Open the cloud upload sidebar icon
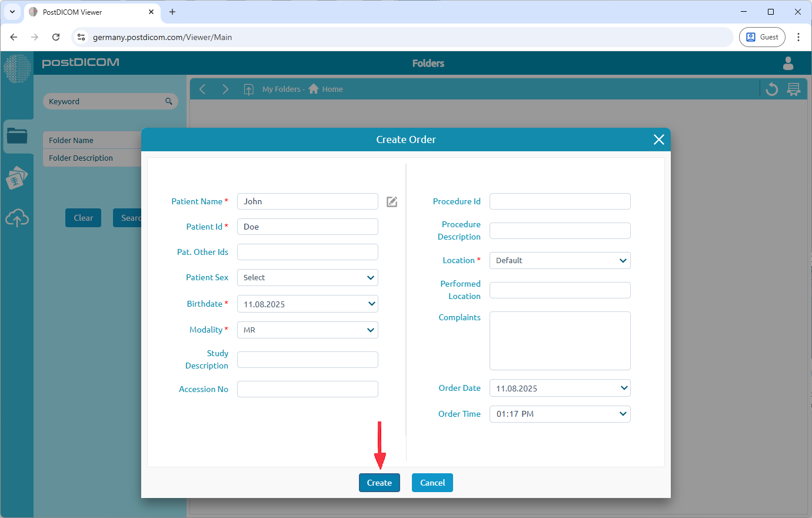The height and width of the screenshot is (518, 812). pos(17,218)
